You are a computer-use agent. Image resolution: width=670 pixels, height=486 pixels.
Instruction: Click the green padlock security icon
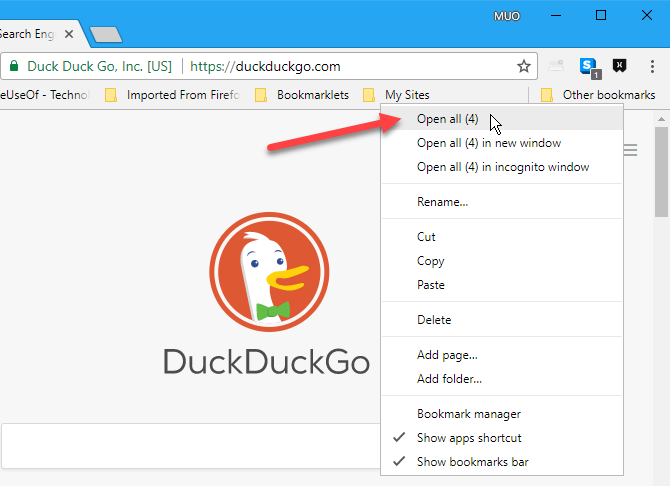coord(14,67)
